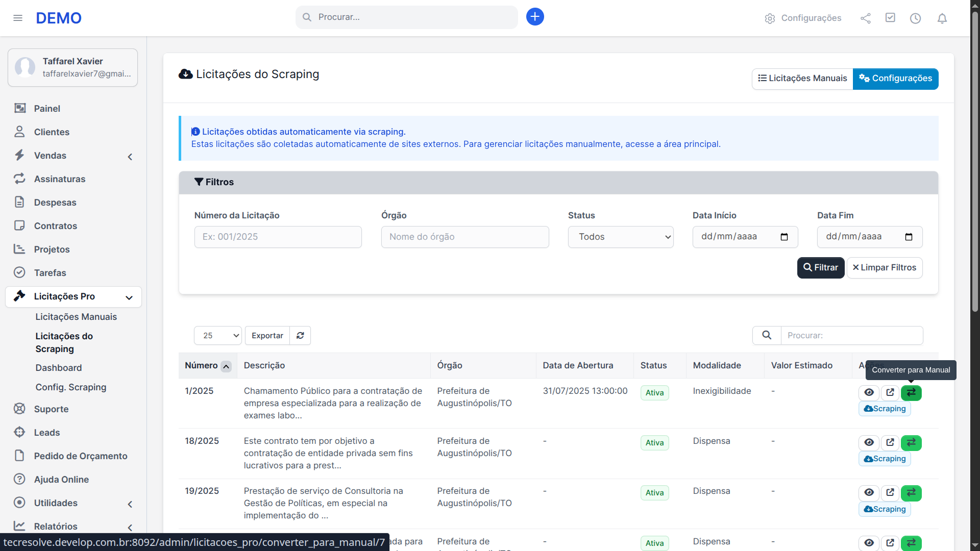This screenshot has width=980, height=551.
Task: Collapse the Vendas sidebar section chevron
Action: 130,157
